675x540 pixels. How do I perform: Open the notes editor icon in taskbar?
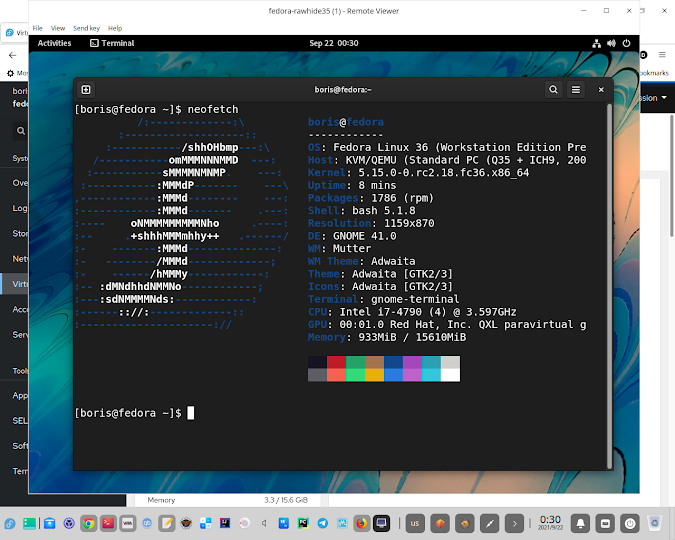click(x=167, y=524)
